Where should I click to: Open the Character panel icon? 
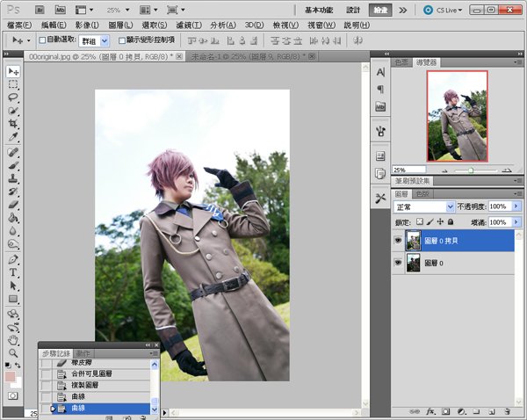tap(380, 72)
